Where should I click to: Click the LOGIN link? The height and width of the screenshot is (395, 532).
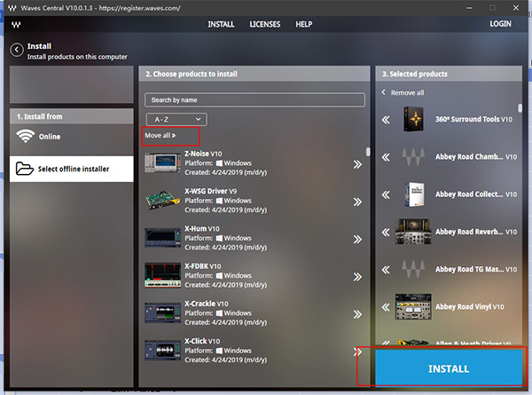(500, 24)
